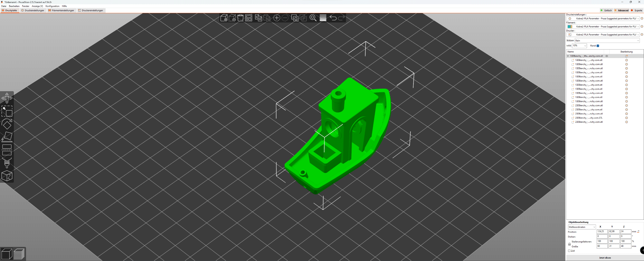The width and height of the screenshot is (644, 261).
Task: Switch to the sliced layers preview view
Action: (19, 254)
